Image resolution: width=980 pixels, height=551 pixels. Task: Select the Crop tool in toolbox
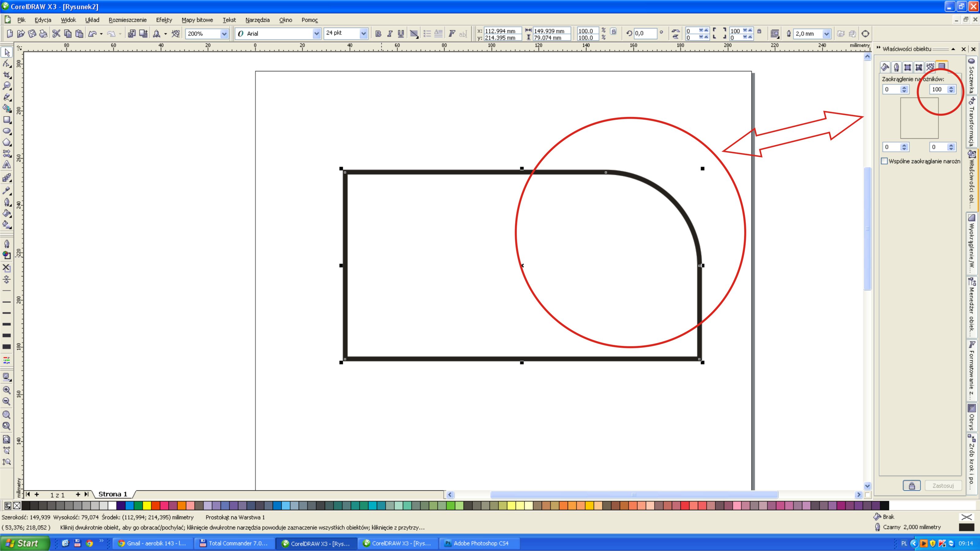click(x=6, y=75)
